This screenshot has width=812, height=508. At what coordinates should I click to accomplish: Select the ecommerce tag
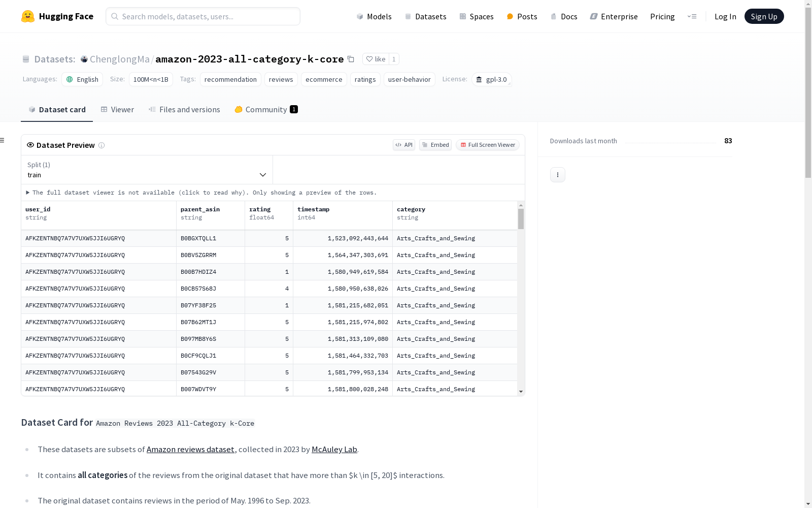point(324,79)
